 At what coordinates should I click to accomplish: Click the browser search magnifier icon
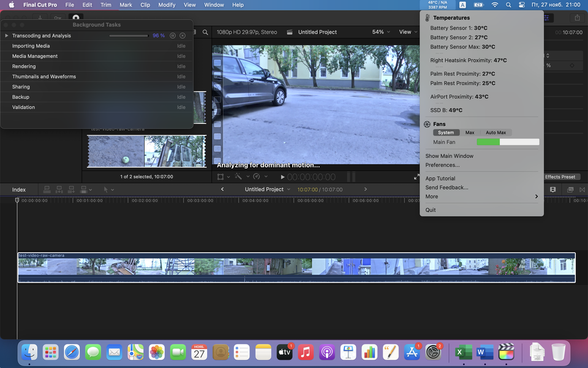[x=205, y=33]
